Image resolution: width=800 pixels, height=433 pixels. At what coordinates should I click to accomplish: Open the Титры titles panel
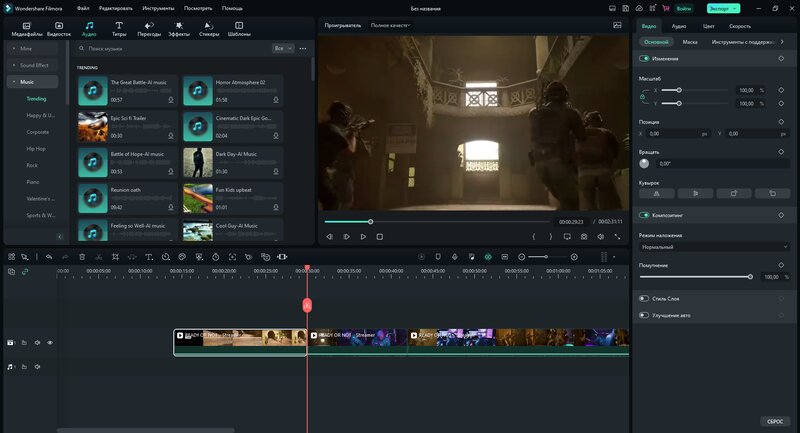[119, 29]
